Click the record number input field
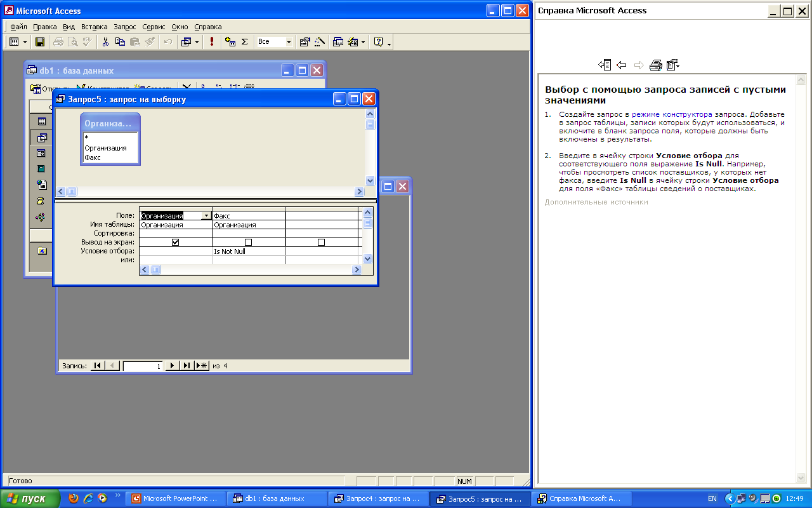The width and height of the screenshot is (812, 508). (143, 366)
